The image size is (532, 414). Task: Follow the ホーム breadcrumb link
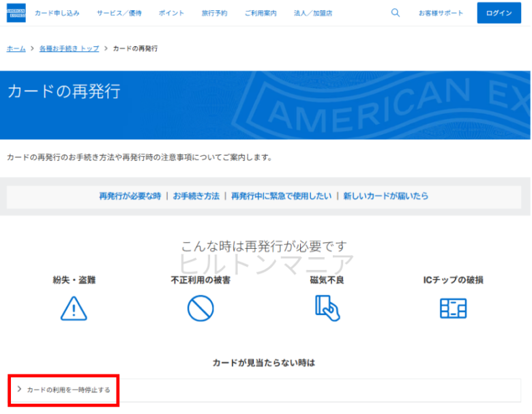(16, 48)
